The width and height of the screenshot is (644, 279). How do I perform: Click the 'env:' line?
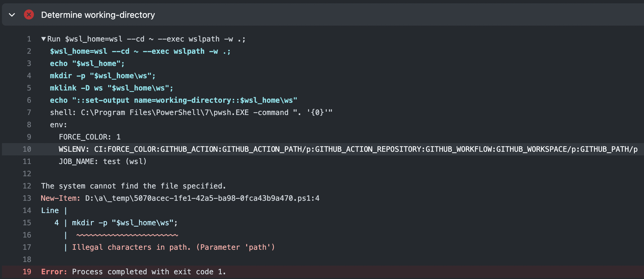pyautogui.click(x=58, y=125)
